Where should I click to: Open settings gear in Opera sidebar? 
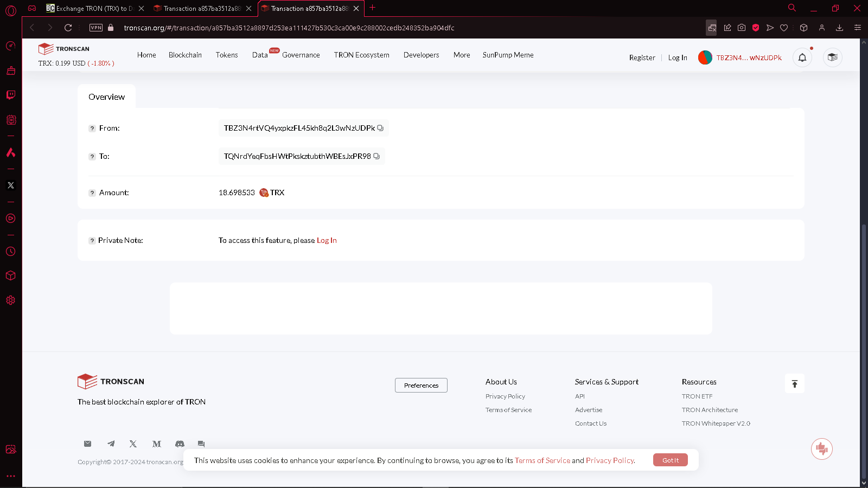tap(11, 300)
